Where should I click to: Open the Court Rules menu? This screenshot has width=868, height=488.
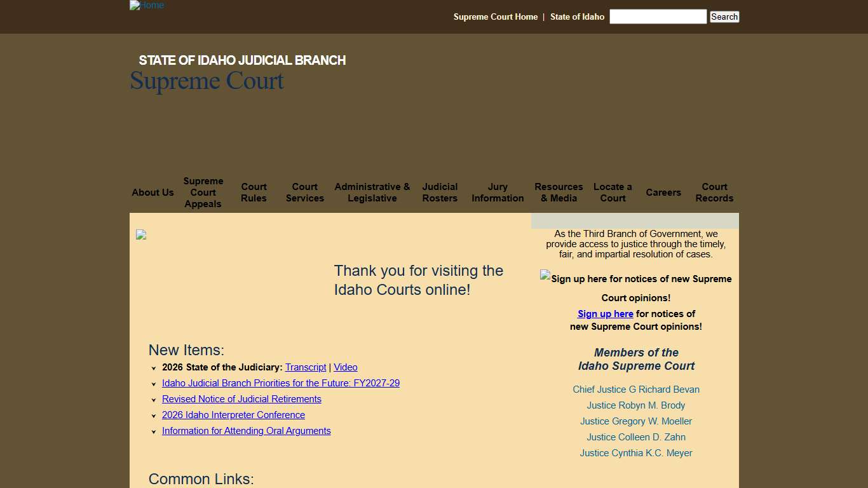[x=254, y=193]
